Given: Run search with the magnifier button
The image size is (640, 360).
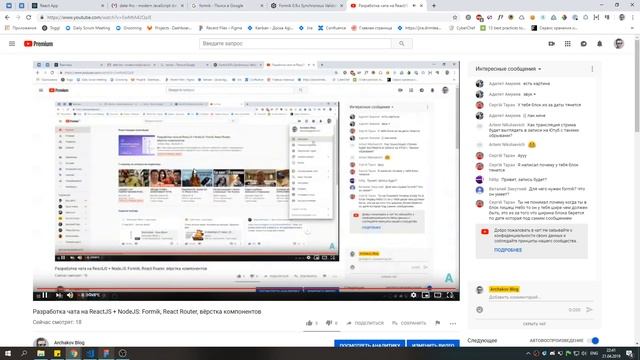Looking at the screenshot, I should point(402,43).
